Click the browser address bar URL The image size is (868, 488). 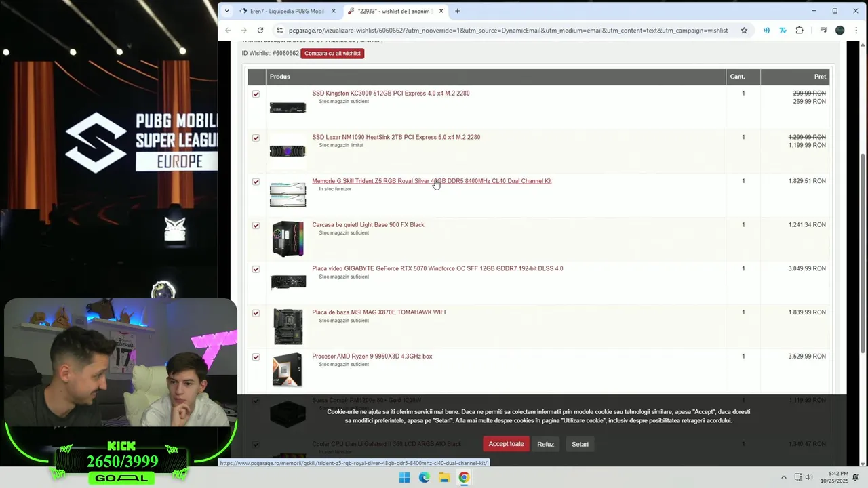[508, 30]
